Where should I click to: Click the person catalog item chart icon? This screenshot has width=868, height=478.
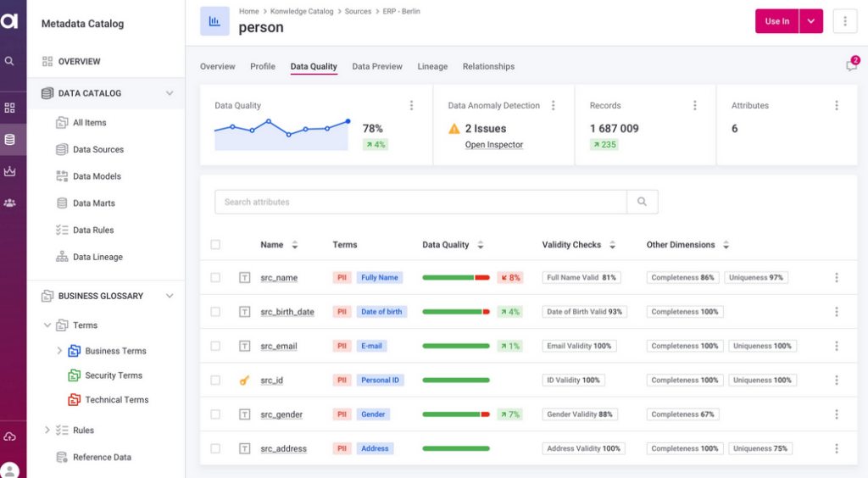pos(214,21)
